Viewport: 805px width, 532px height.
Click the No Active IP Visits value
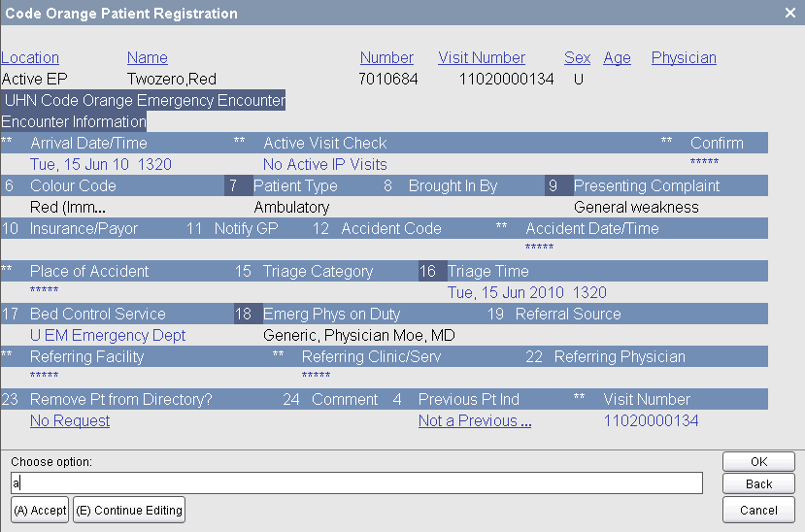coord(325,164)
